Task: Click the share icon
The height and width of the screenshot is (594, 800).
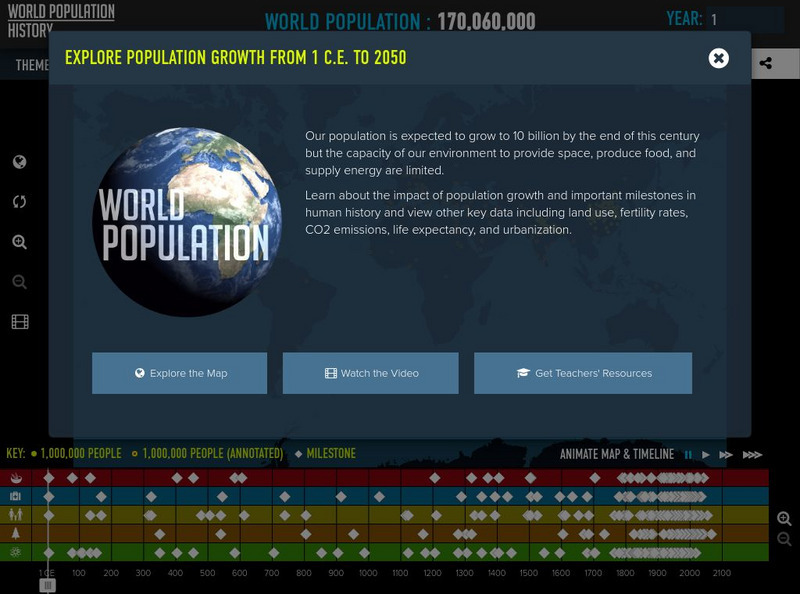Action: (x=765, y=64)
